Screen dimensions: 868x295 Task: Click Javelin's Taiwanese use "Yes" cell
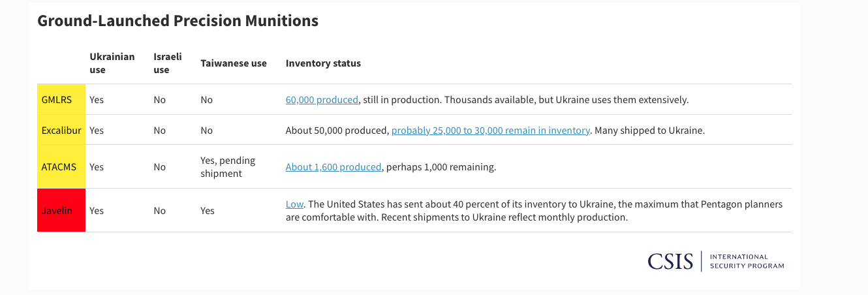pyautogui.click(x=208, y=211)
